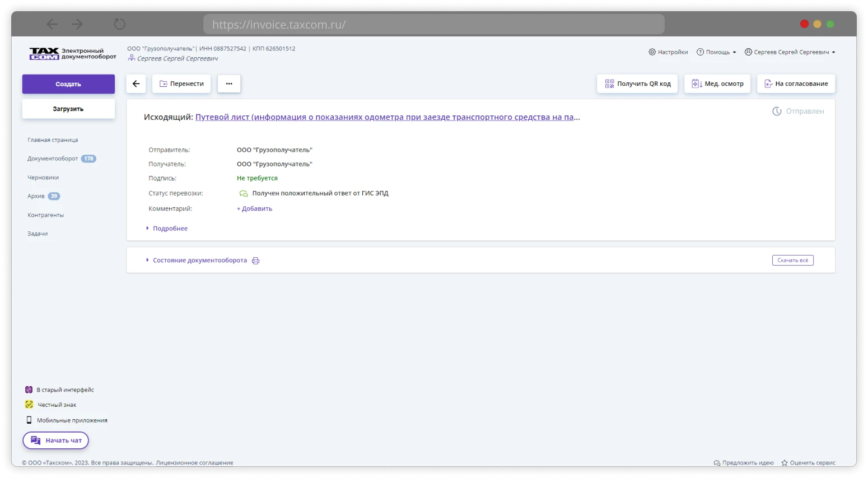Click + Добавить comment link
Image resolution: width=868 pixels, height=478 pixels.
(x=254, y=208)
